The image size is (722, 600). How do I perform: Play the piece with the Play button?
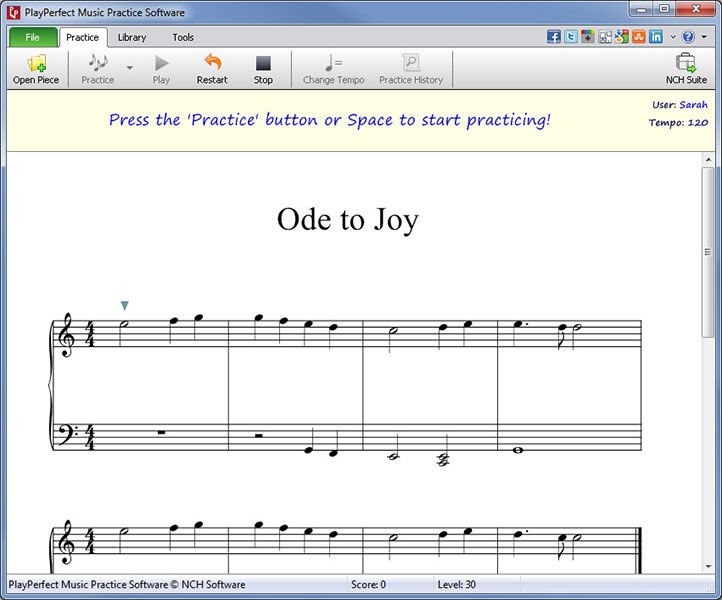pyautogui.click(x=161, y=69)
